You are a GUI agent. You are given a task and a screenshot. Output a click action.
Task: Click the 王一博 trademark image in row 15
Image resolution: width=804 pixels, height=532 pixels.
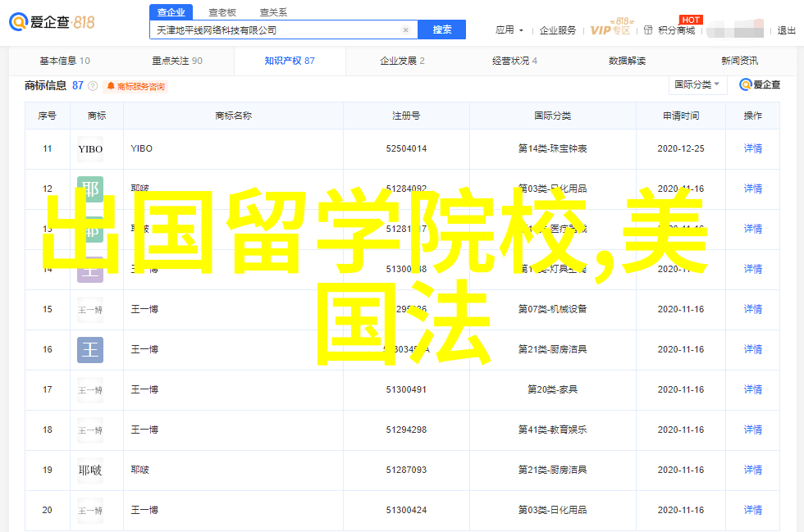pos(90,310)
